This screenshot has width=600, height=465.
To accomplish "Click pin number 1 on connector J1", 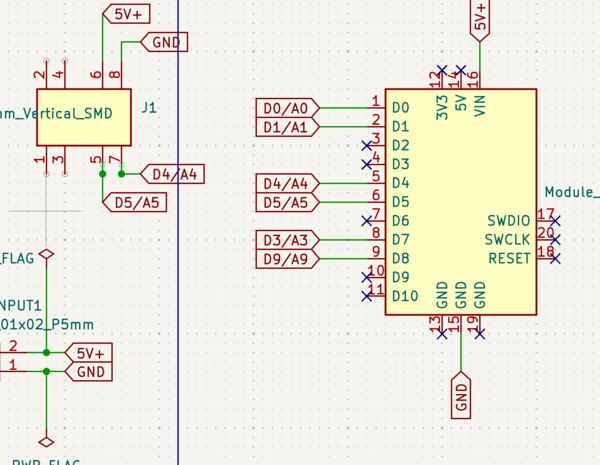I will point(40,158).
